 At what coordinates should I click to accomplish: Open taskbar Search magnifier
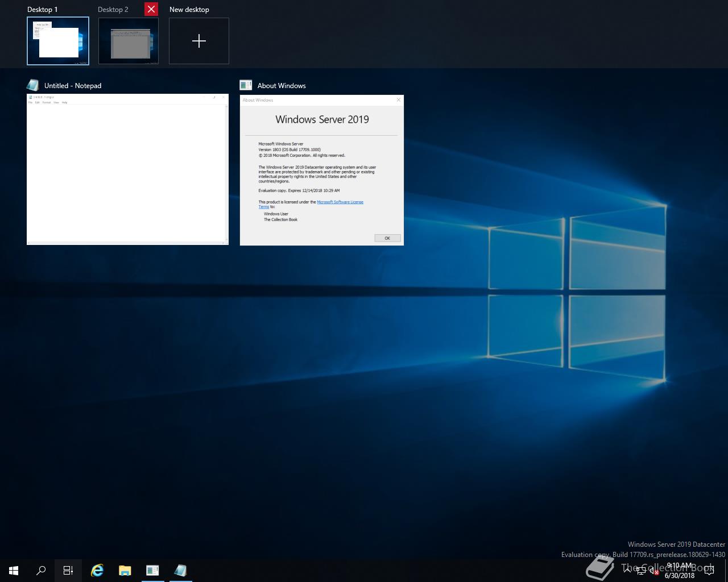41,571
